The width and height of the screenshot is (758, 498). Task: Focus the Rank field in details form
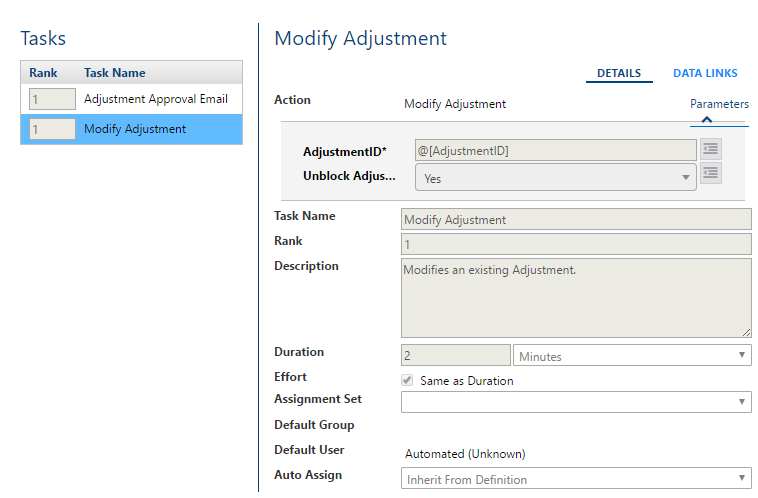click(x=575, y=245)
